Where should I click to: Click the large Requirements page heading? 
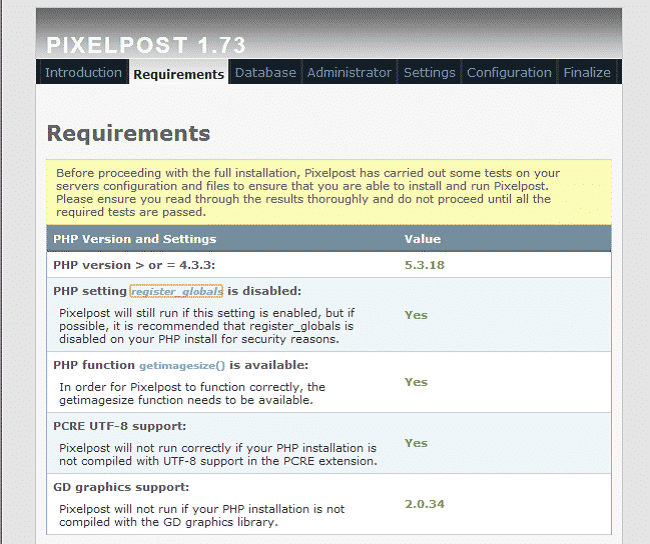(x=128, y=133)
